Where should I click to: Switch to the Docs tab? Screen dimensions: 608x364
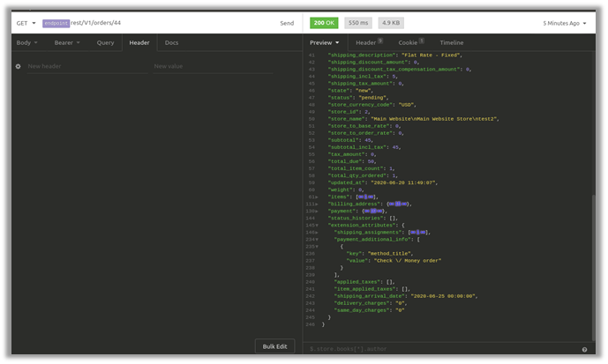171,42
